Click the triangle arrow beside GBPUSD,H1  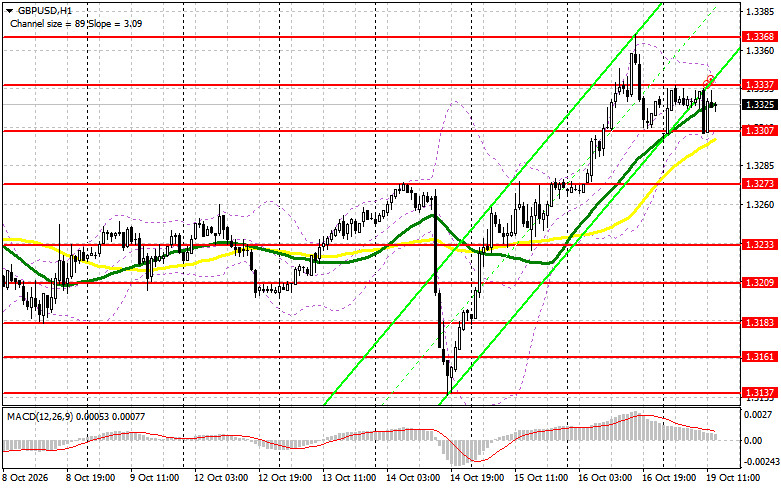[9, 10]
